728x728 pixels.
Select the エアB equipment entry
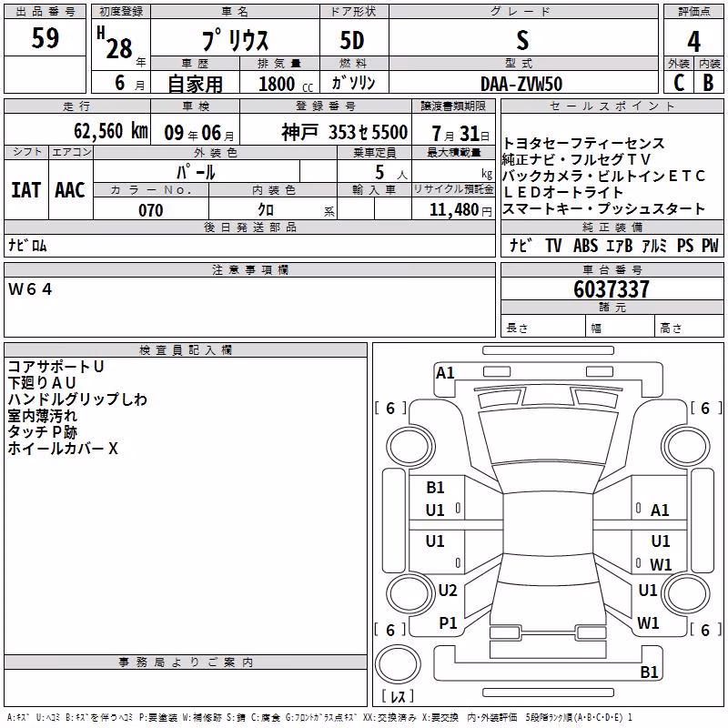click(x=620, y=245)
